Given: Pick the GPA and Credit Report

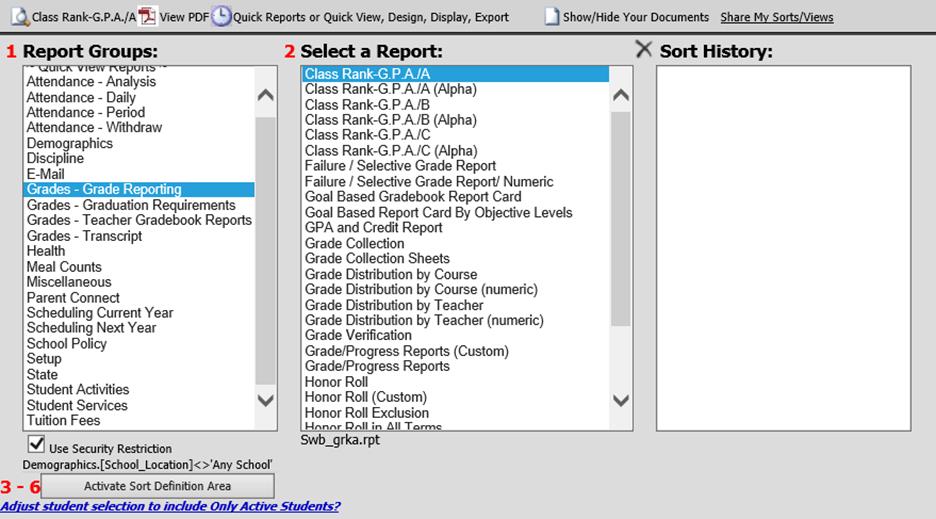Looking at the screenshot, I should coord(373,228).
